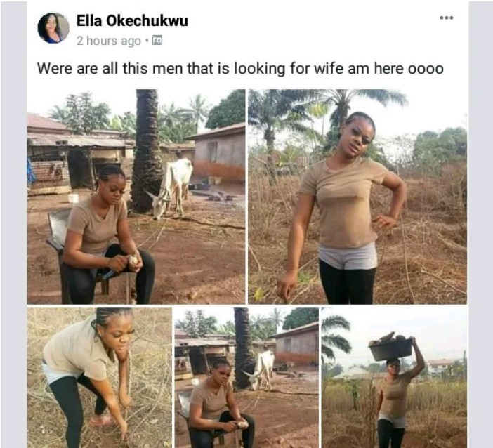Image resolution: width=493 pixels, height=448 pixels.
Task: Click the poster's round profile picture
Action: pos(53,28)
